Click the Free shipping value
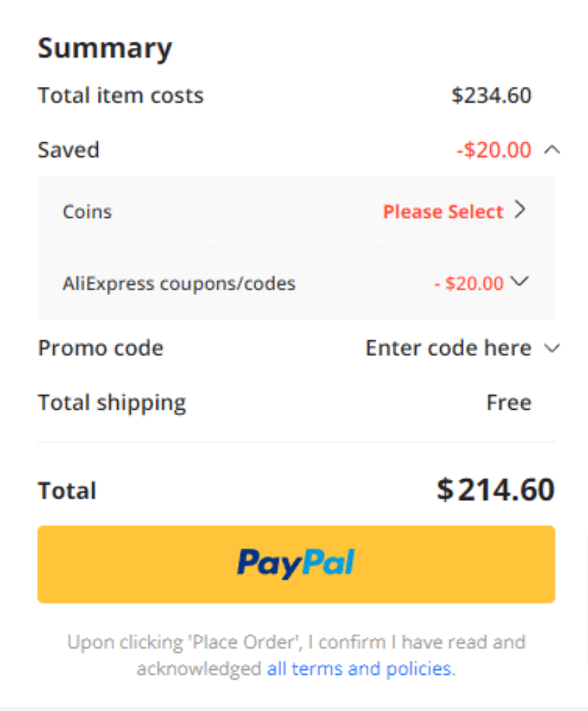Viewport: 588px width, 711px height. point(509,403)
